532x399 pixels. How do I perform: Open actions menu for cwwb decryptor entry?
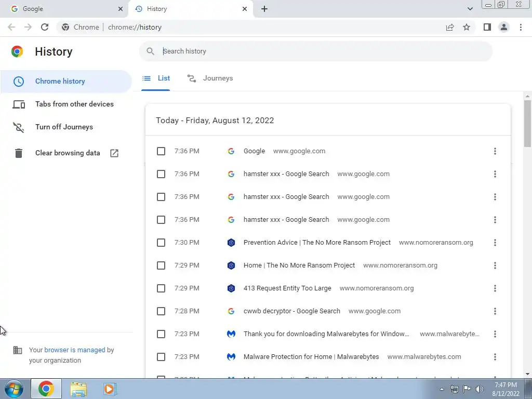click(495, 311)
